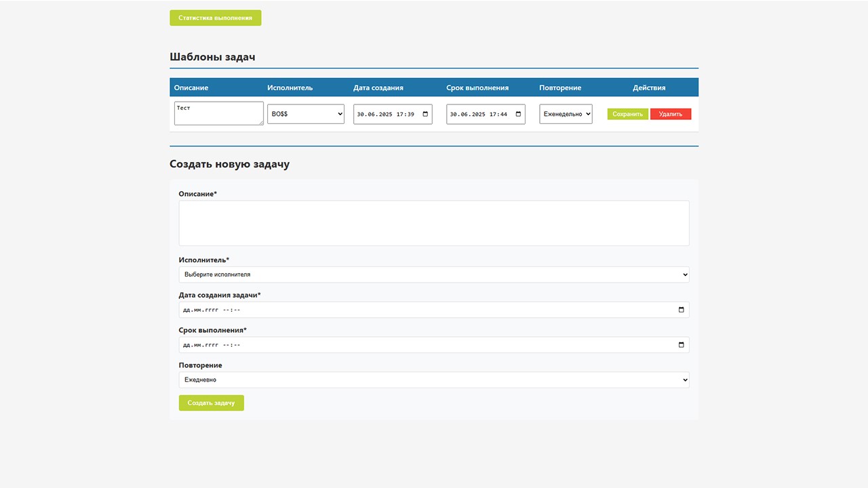Open calendar icon in form's Срок выполнения field
868x488 pixels.
pyautogui.click(x=682, y=345)
